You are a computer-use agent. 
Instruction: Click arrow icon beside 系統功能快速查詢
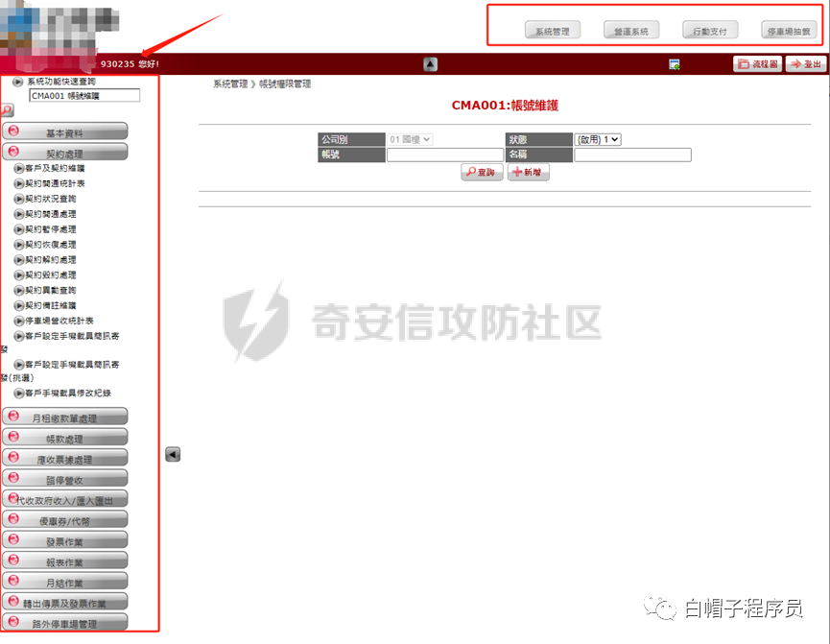[17, 82]
